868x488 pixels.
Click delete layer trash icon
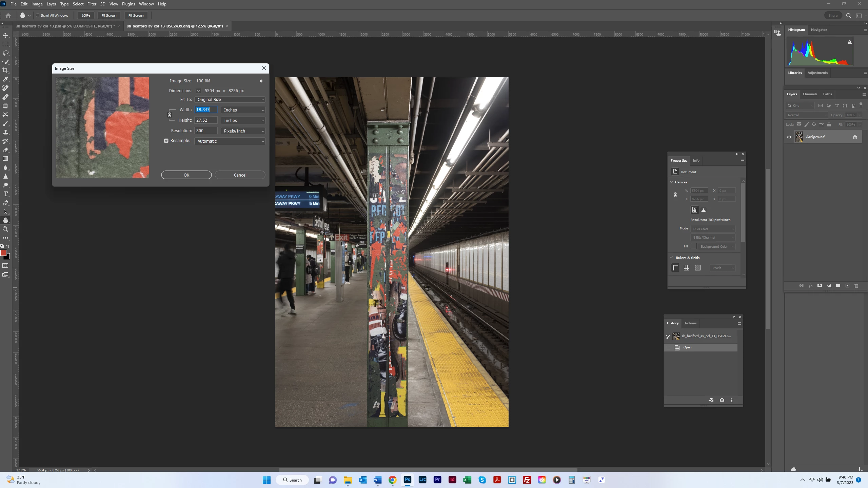pyautogui.click(x=856, y=286)
